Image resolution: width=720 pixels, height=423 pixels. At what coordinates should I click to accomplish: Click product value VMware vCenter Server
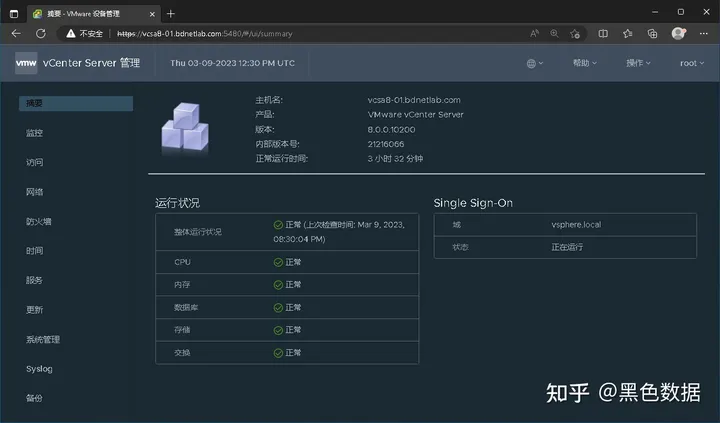415,114
